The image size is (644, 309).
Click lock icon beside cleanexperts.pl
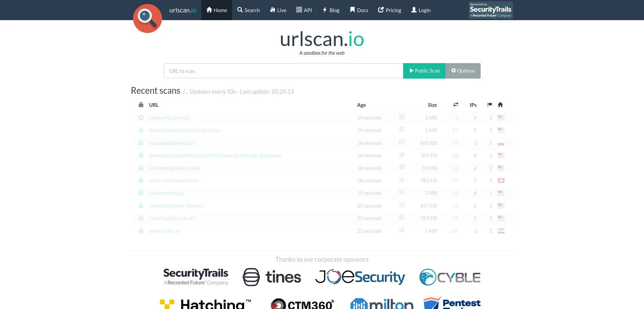coord(141,193)
